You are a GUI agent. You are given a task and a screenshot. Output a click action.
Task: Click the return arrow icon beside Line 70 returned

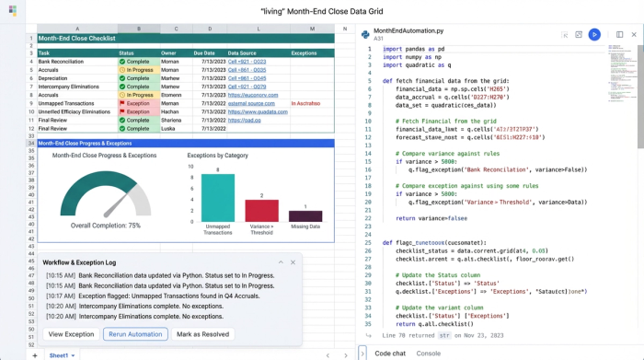click(x=368, y=335)
